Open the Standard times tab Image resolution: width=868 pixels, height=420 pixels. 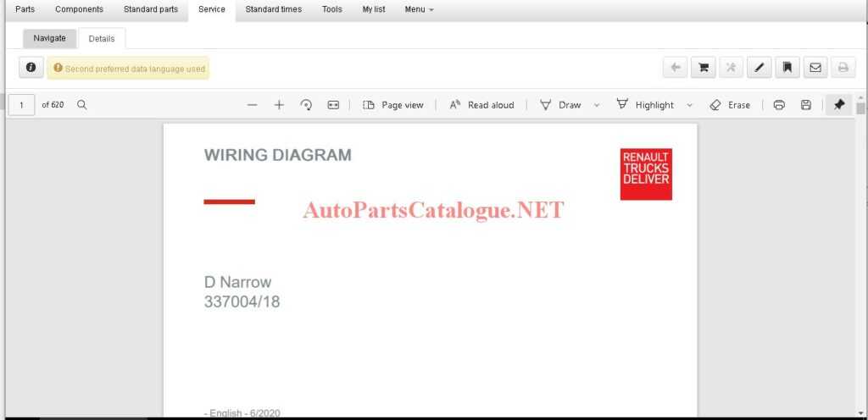pyautogui.click(x=274, y=9)
